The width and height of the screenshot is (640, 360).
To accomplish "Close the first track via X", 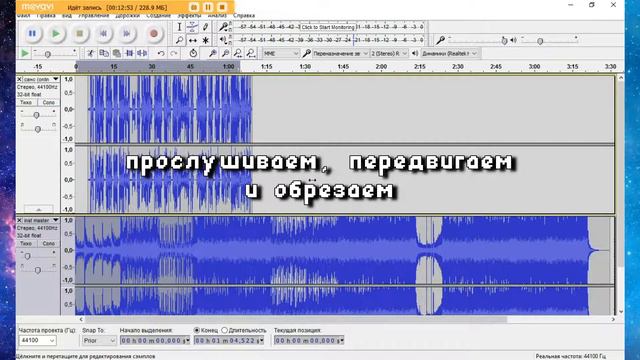I will [19, 79].
